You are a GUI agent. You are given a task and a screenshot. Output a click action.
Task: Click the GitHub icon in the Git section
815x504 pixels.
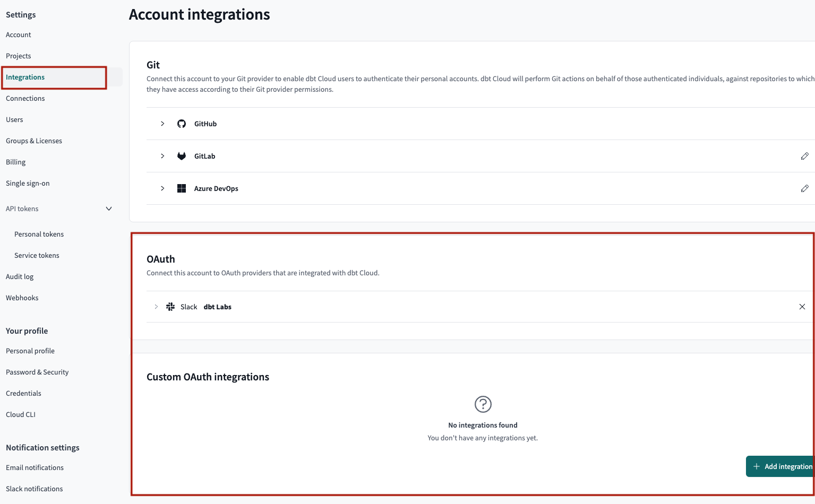point(181,123)
